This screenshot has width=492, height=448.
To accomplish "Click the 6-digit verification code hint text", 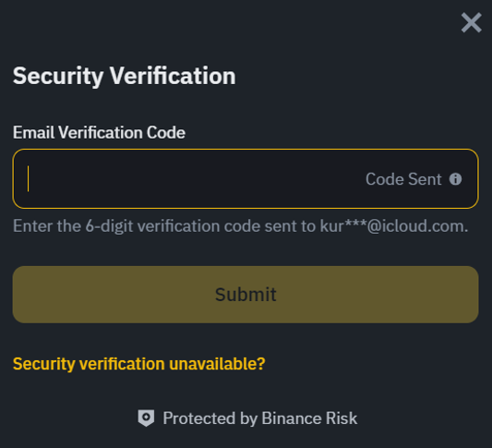I will (240, 226).
